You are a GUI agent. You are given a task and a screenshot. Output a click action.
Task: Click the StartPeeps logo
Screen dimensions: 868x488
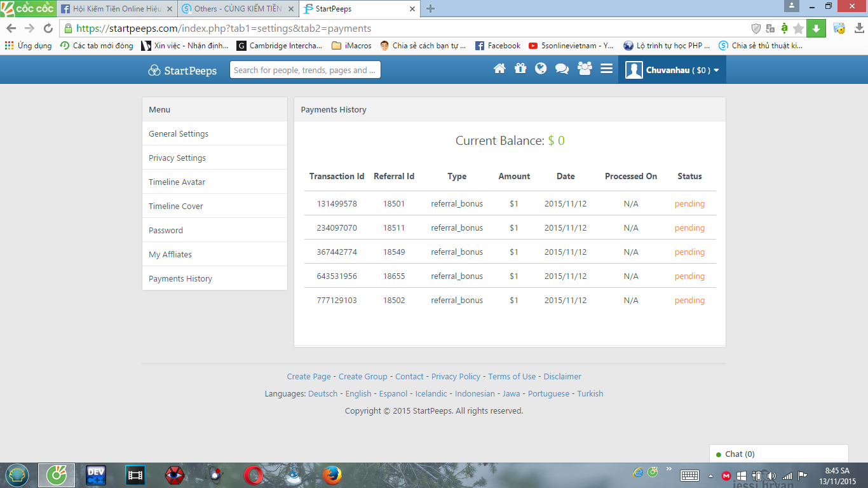coord(183,71)
